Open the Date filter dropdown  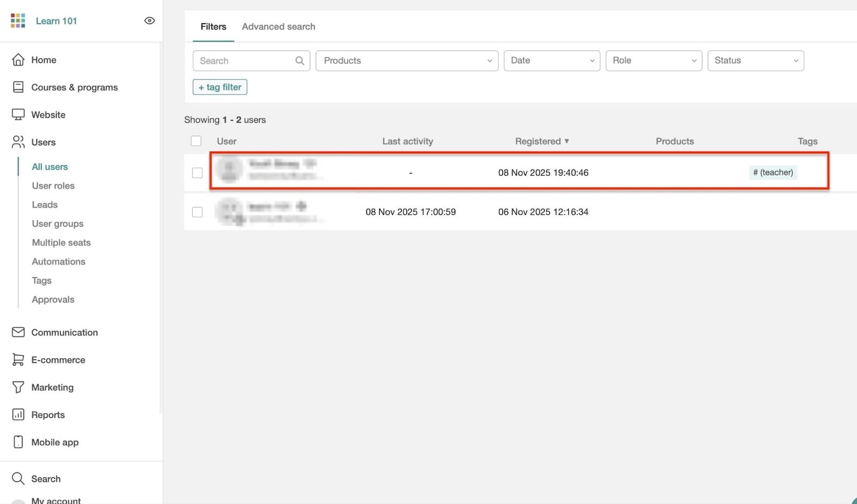click(x=552, y=61)
